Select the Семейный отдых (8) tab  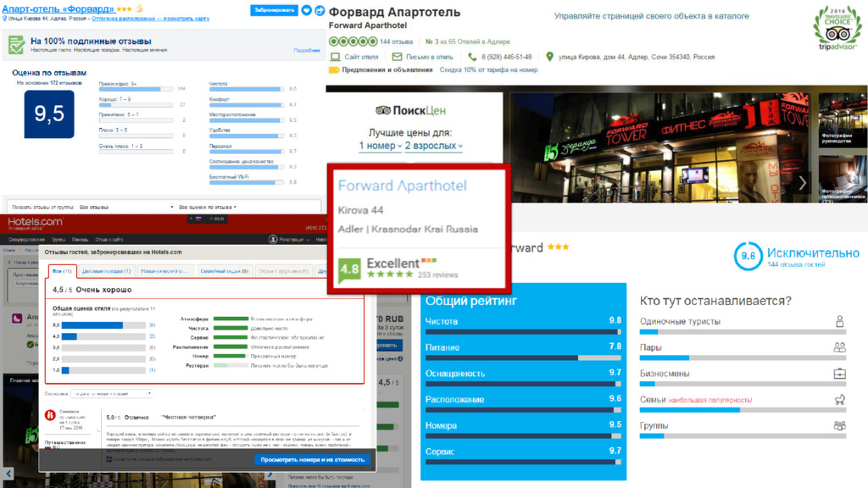(224, 271)
